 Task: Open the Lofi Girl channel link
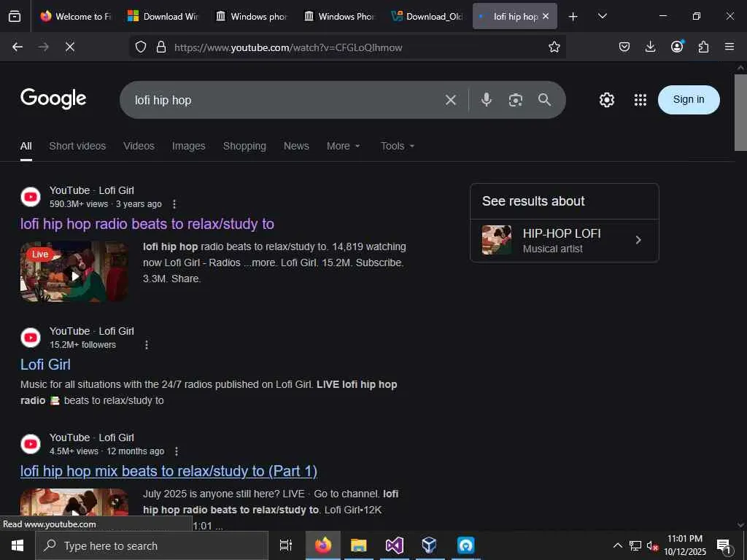45,365
